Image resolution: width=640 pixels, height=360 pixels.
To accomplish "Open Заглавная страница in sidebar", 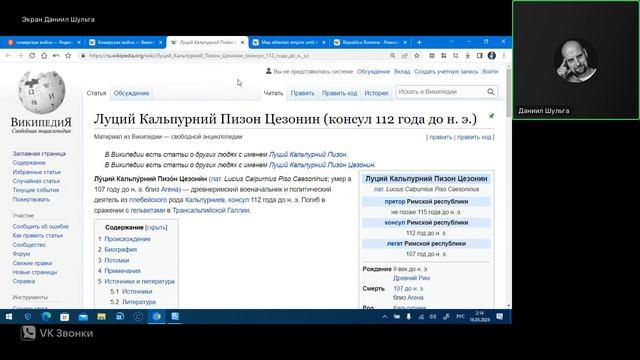I will tap(39, 154).
